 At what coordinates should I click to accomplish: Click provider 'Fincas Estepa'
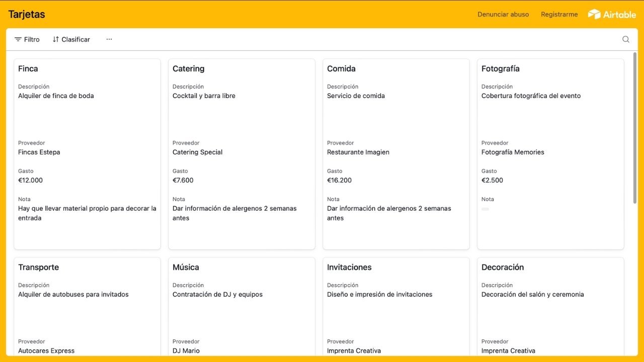pos(39,152)
